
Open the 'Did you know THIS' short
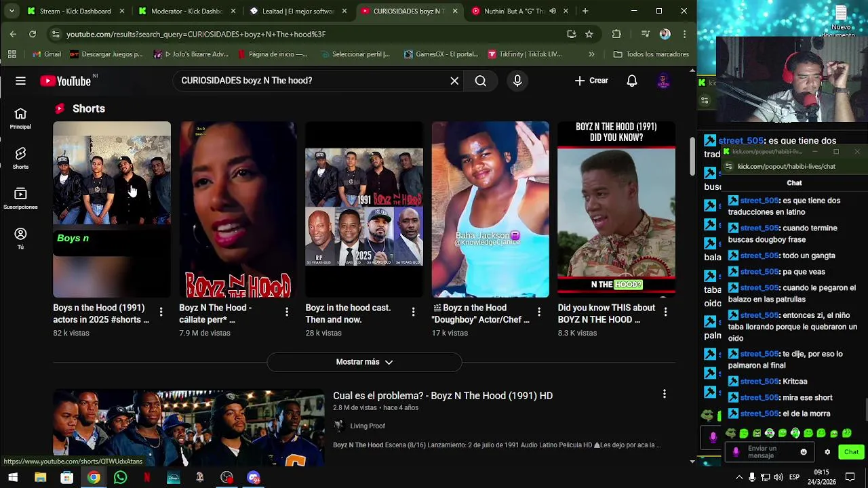coord(616,209)
